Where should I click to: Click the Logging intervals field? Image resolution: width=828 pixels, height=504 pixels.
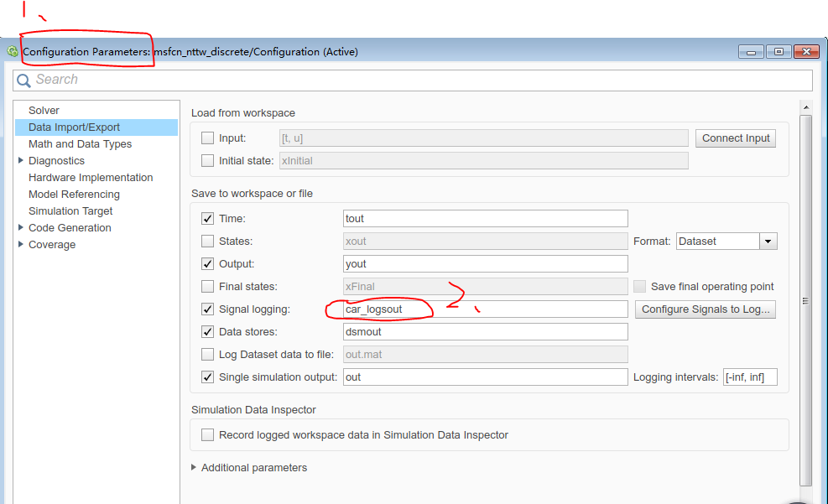[750, 377]
